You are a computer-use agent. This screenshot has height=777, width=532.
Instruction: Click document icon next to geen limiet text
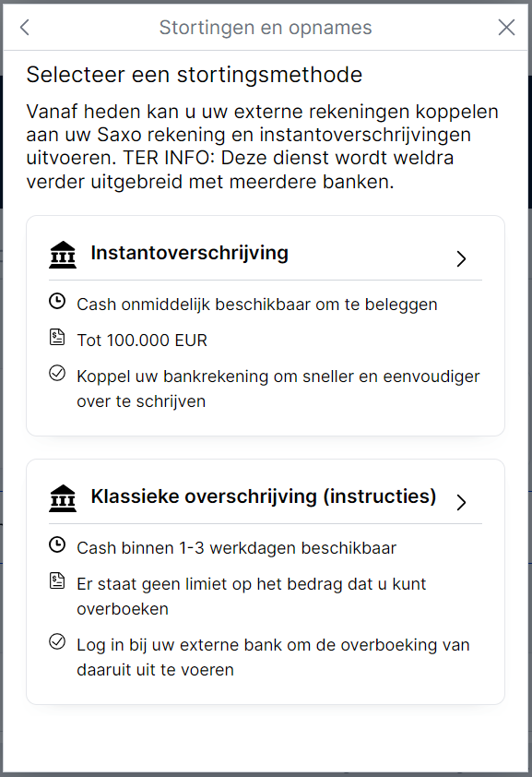coord(57,580)
